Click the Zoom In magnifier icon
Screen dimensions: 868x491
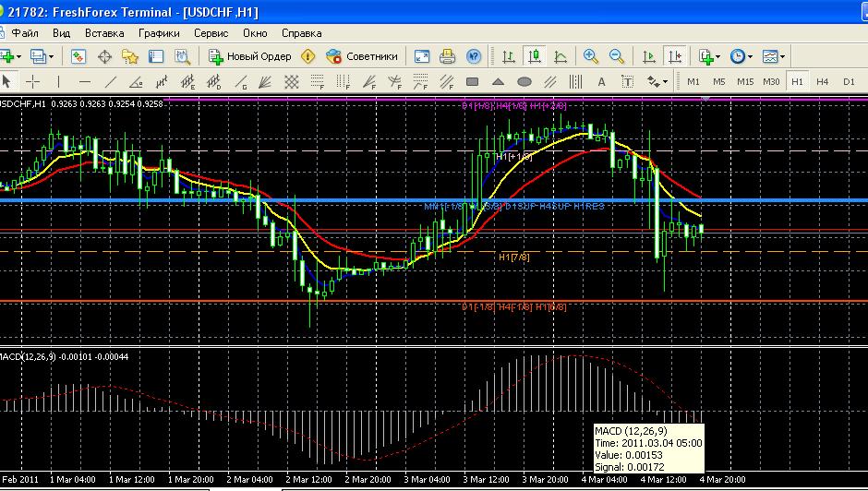tap(591, 56)
